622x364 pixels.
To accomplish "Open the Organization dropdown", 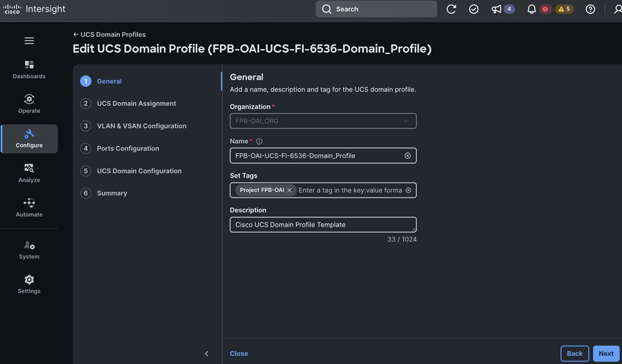I will pyautogui.click(x=323, y=121).
